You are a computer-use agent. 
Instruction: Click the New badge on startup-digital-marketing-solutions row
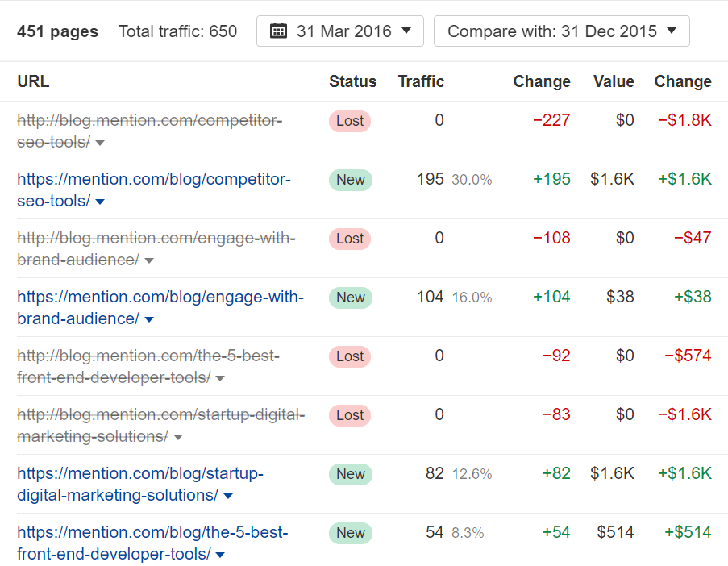tap(350, 474)
